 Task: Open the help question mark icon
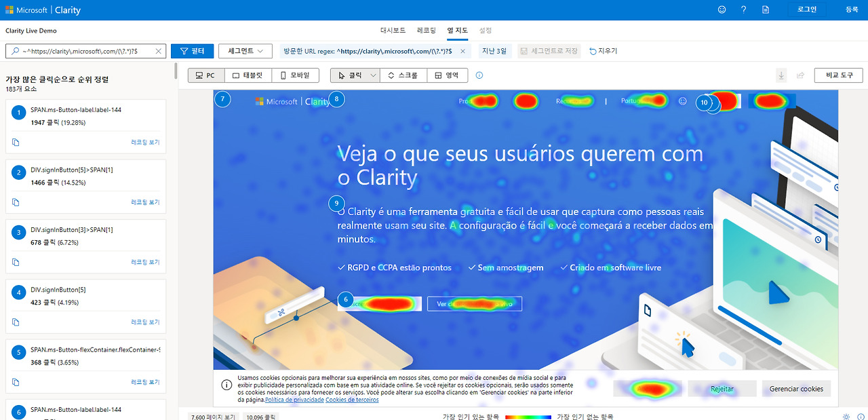743,9
